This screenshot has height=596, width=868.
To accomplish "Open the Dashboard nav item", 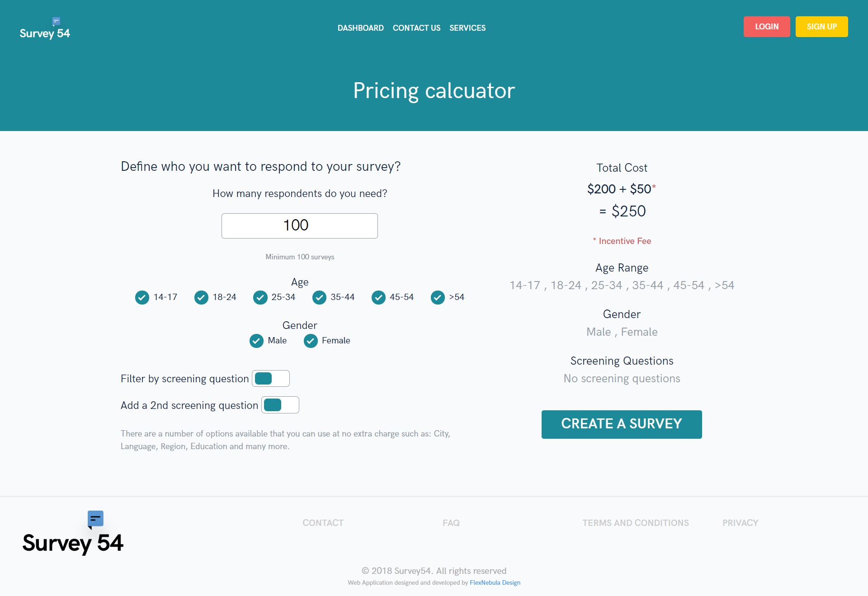I will [x=360, y=28].
